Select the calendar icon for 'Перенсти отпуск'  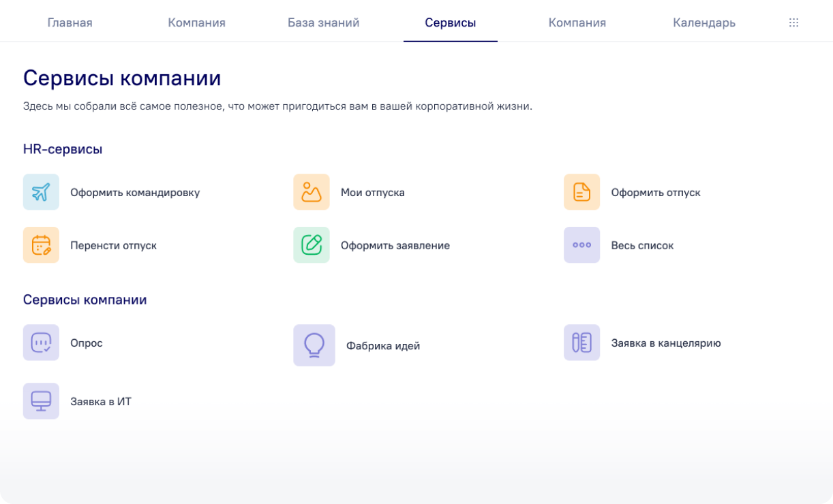(x=41, y=245)
